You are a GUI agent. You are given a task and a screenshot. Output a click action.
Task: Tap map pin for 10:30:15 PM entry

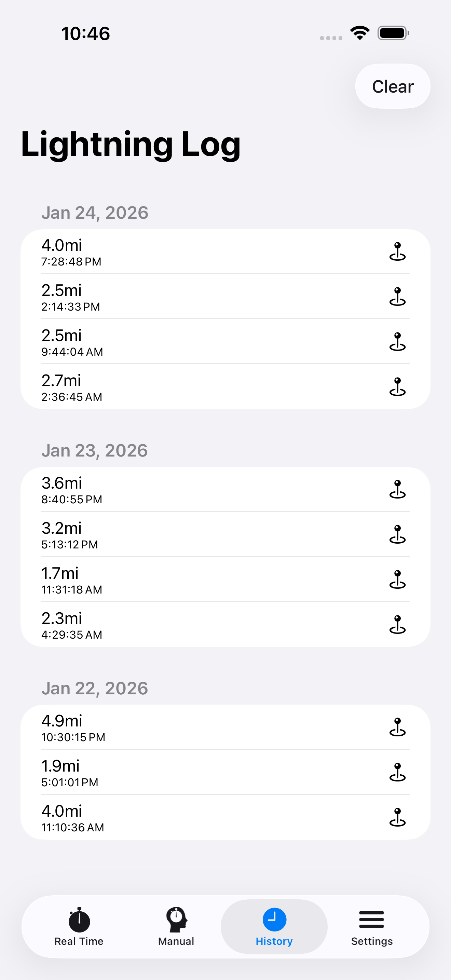(397, 727)
